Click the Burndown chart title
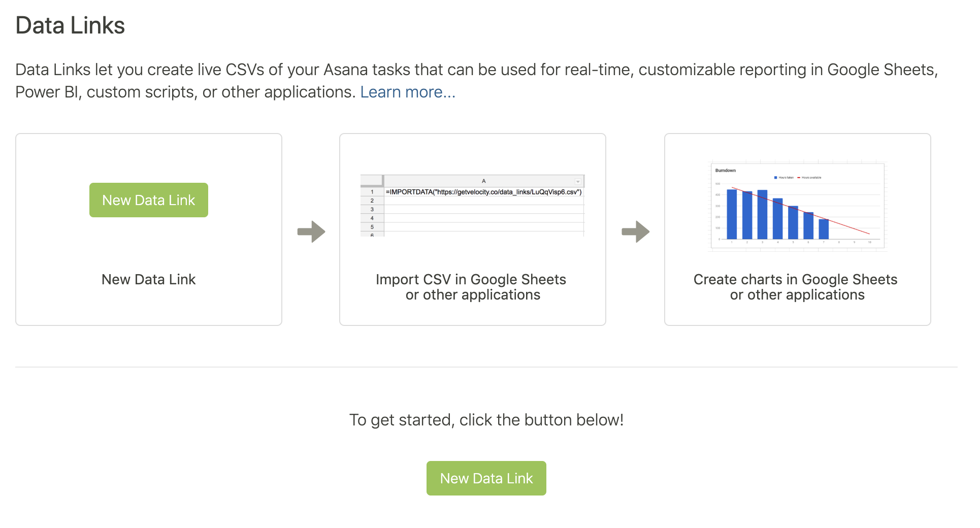The image size is (980, 528). tap(725, 171)
